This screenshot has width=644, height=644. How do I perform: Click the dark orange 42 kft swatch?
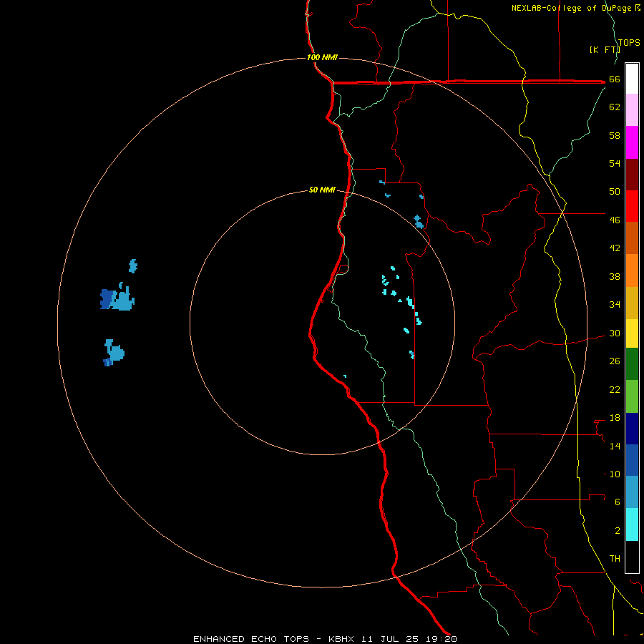[632, 238]
